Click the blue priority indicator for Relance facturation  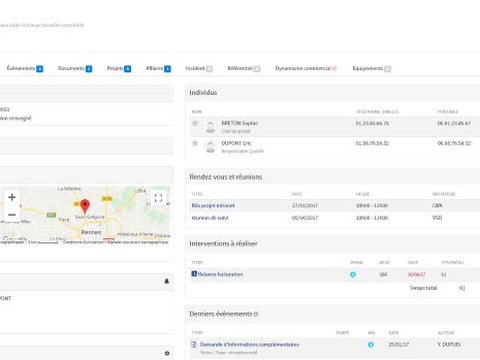[353, 275]
